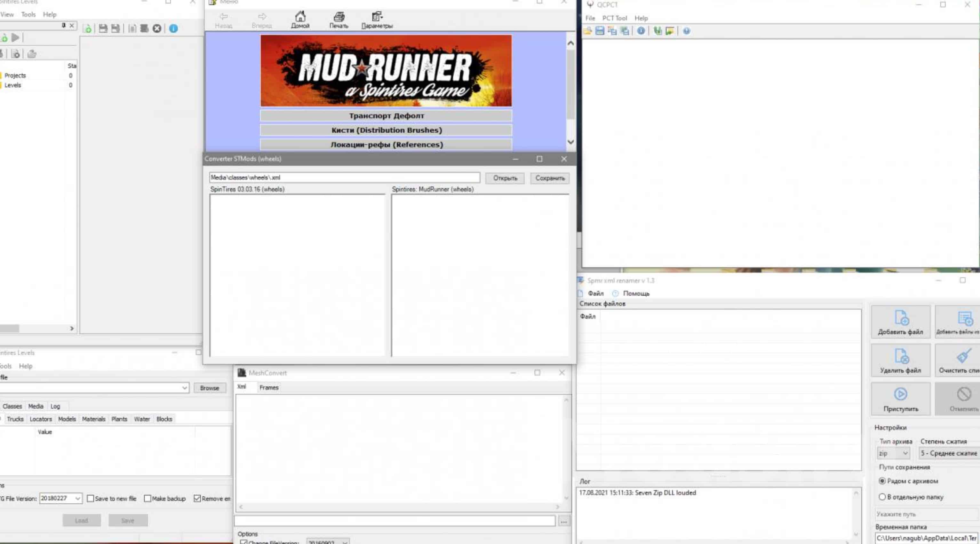
Task: Click the blue info icon in QCPCT toolbar
Action: click(x=641, y=31)
